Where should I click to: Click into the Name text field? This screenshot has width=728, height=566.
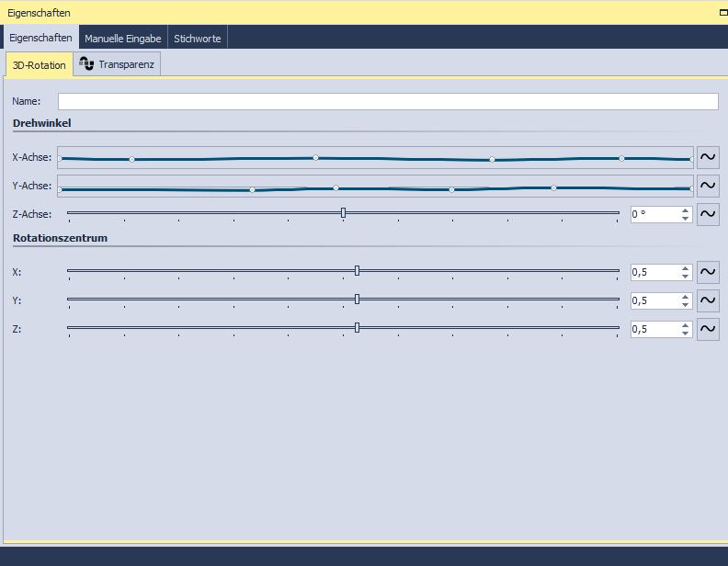click(x=387, y=101)
